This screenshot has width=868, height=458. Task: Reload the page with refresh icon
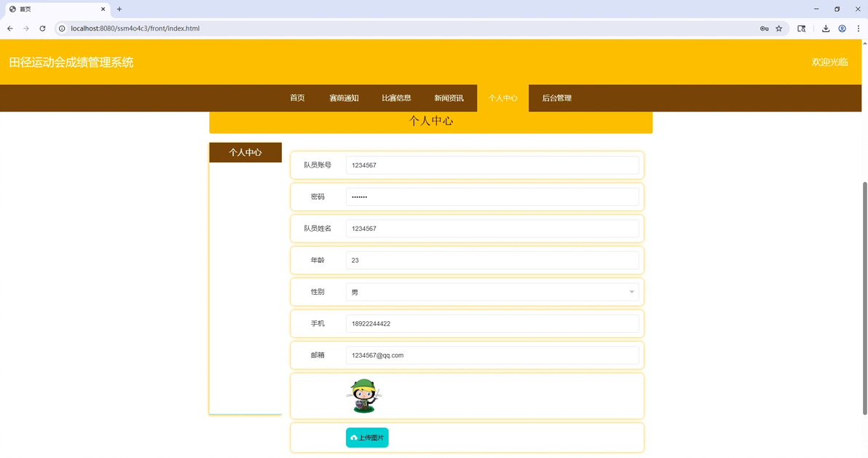[x=42, y=28]
